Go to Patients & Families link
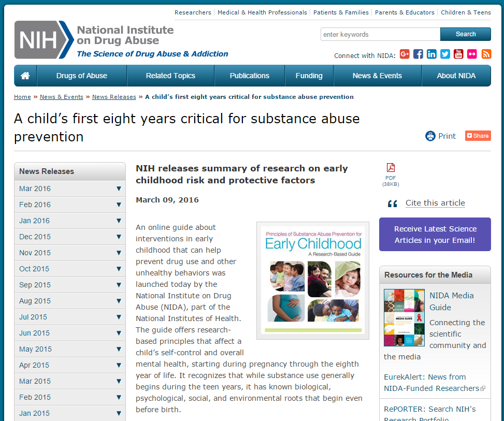The height and width of the screenshot is (421, 504). point(341,12)
